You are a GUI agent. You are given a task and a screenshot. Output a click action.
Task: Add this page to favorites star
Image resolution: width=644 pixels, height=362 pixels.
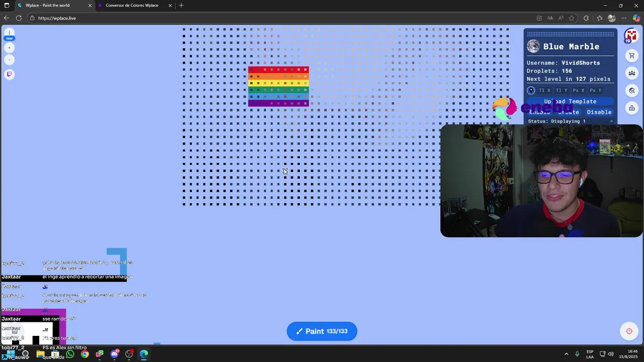572,18
